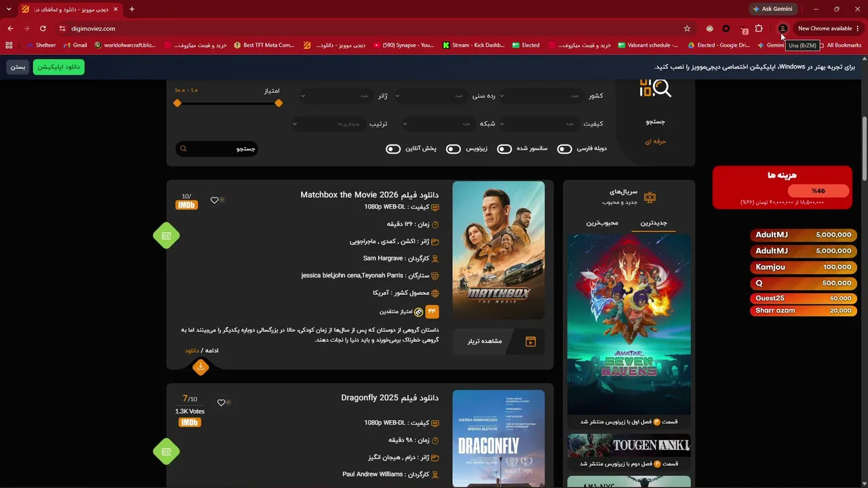
Task: Switch to the جدیدترین series tab
Action: [654, 223]
